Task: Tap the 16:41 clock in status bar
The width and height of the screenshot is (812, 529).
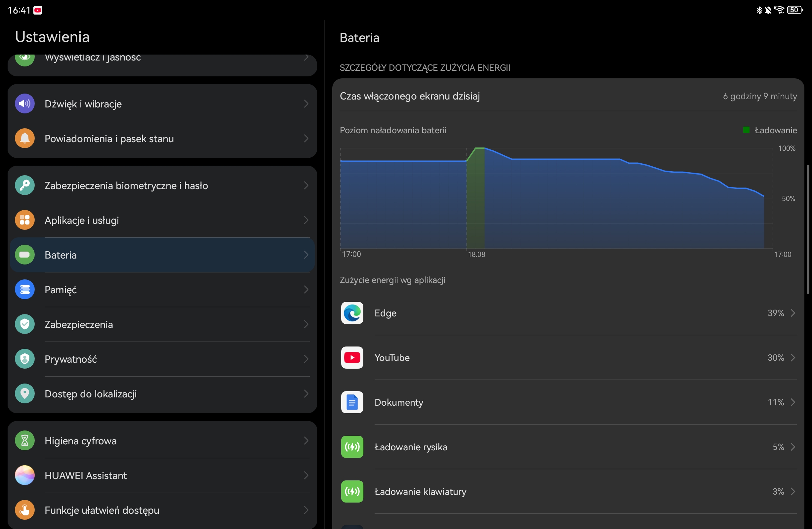Action: [19, 10]
